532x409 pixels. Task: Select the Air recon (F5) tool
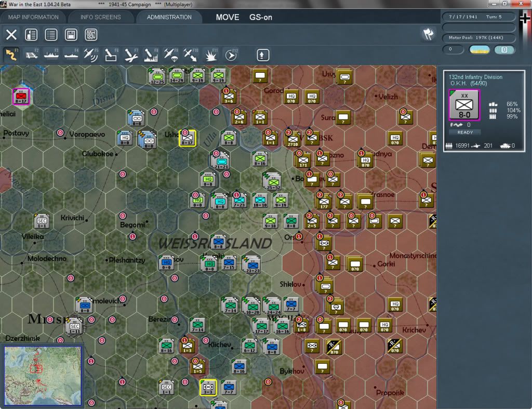[91, 55]
